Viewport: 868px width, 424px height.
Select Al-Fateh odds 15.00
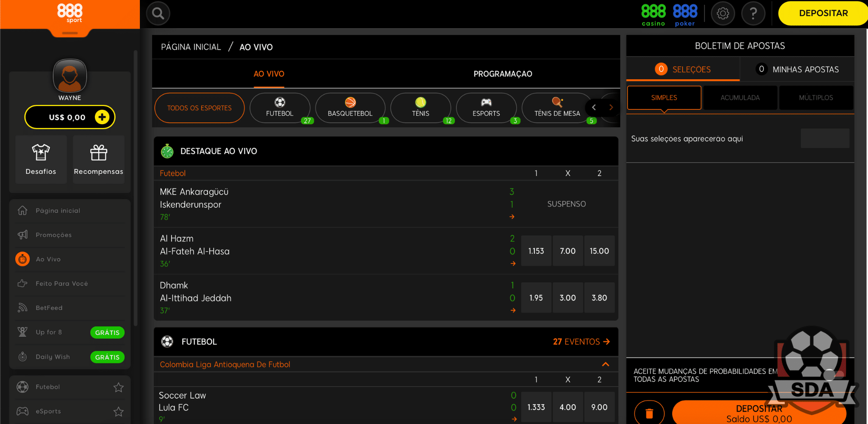pyautogui.click(x=599, y=251)
